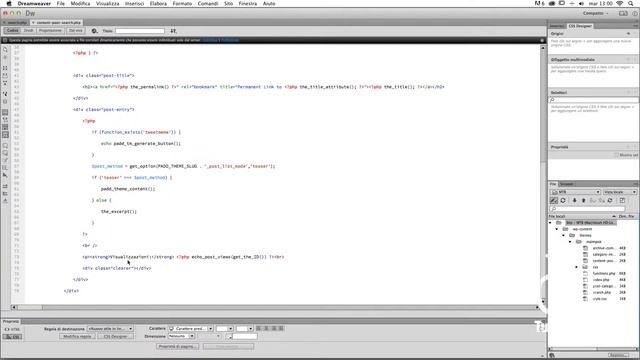640x360 pixels.
Task: Click the expand Files panel icon
Action: point(622,200)
